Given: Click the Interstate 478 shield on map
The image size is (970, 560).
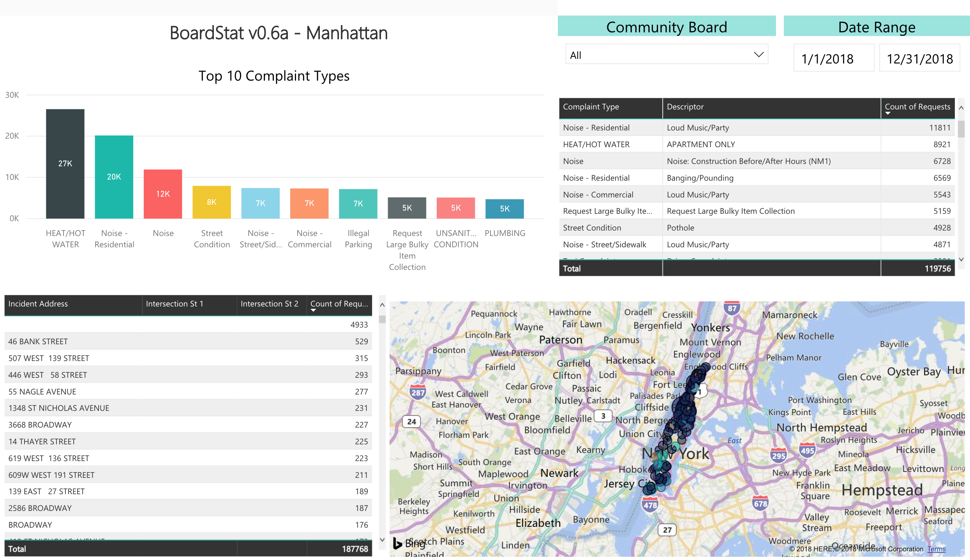Looking at the screenshot, I should click(650, 505).
